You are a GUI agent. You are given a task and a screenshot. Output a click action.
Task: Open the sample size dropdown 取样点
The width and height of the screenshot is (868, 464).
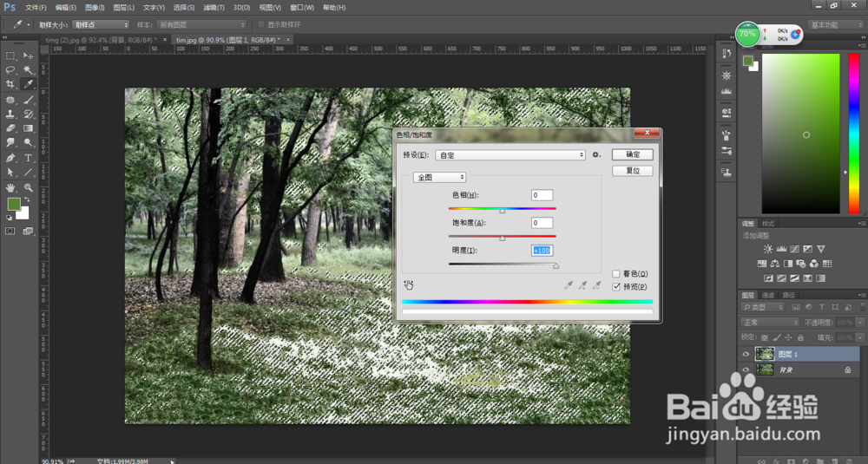pos(101,25)
